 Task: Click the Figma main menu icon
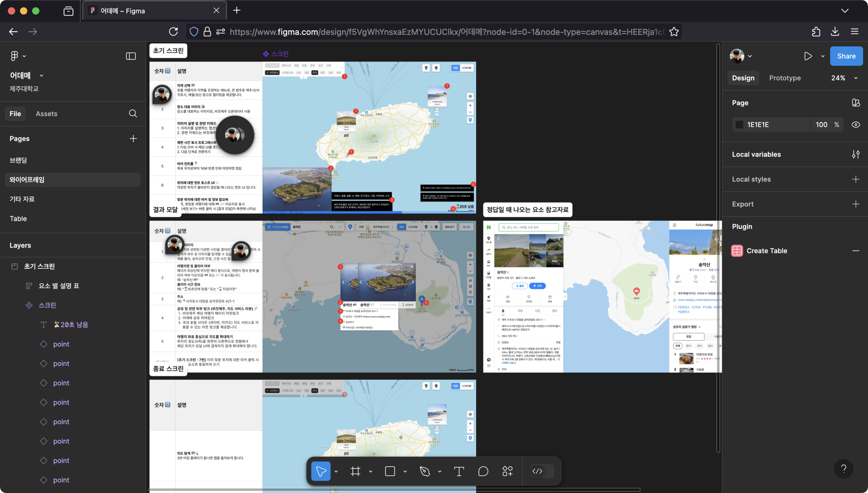coord(15,56)
